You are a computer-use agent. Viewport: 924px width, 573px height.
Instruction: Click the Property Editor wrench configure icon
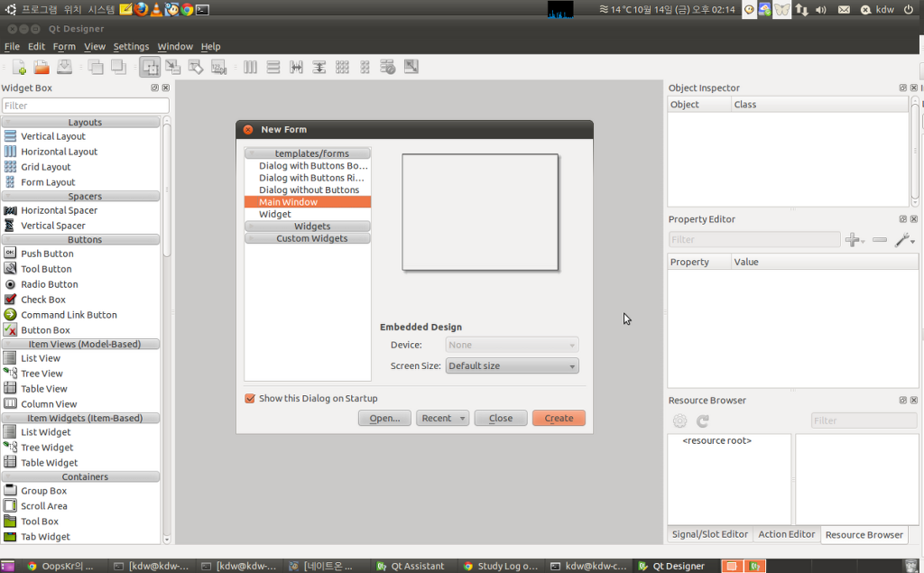[x=904, y=239]
